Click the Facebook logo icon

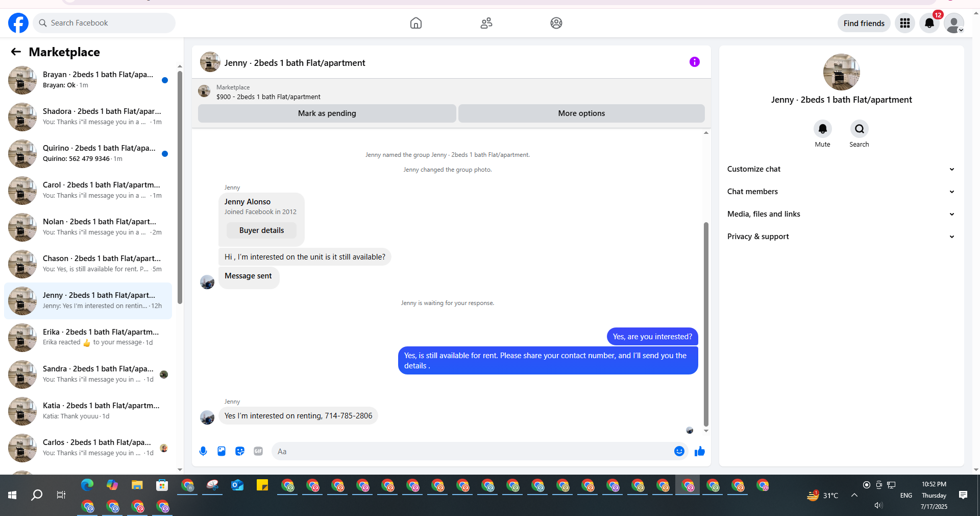pyautogui.click(x=18, y=23)
